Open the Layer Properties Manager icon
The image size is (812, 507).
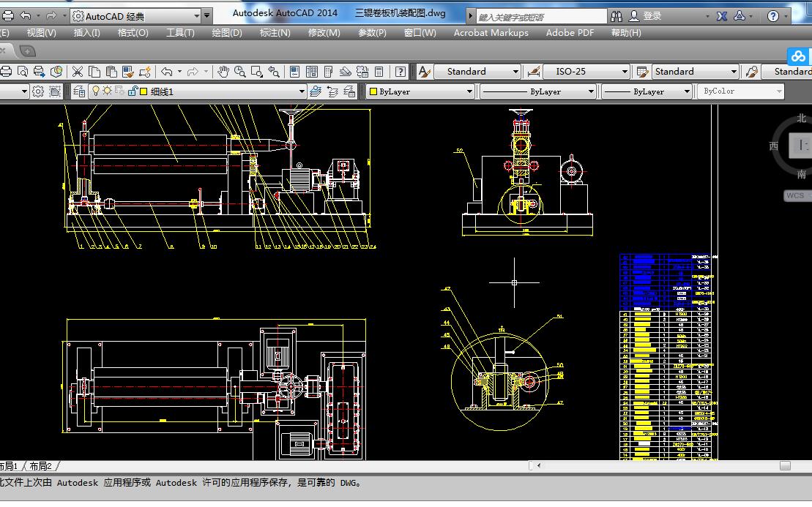click(x=79, y=91)
